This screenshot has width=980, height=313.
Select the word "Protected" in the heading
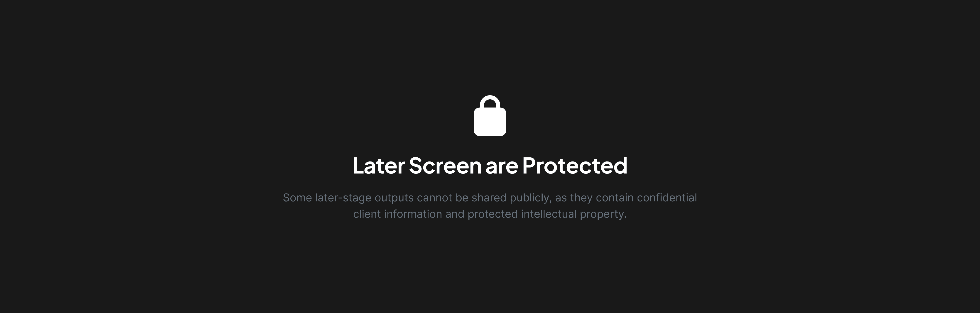point(574,166)
